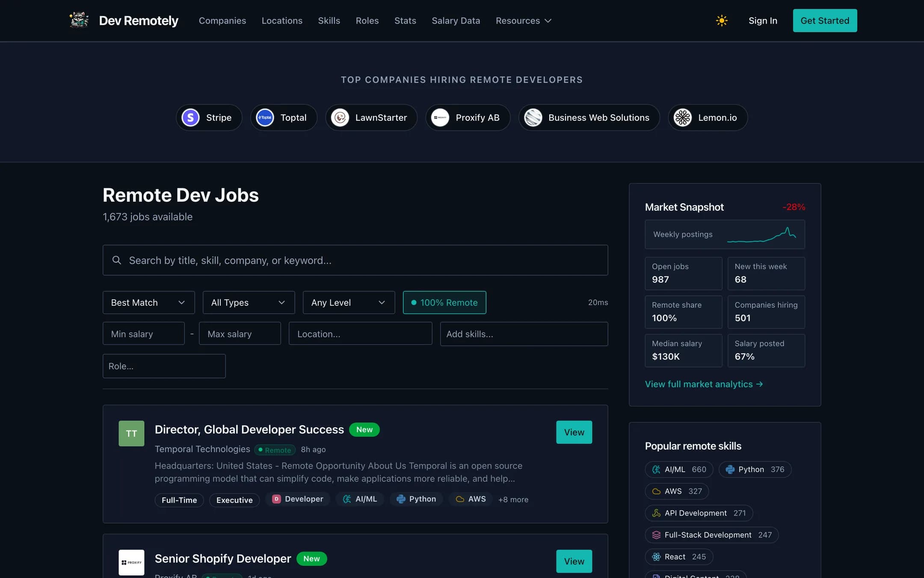Screen dimensions: 924x578
Task: Click the AWS tag icon on Director job
Action: click(x=460, y=499)
